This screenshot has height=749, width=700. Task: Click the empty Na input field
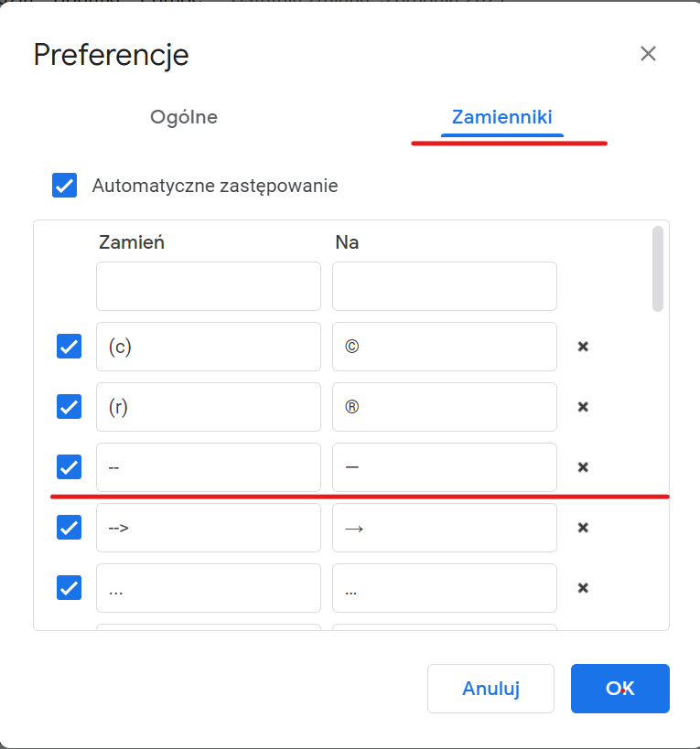(444, 286)
